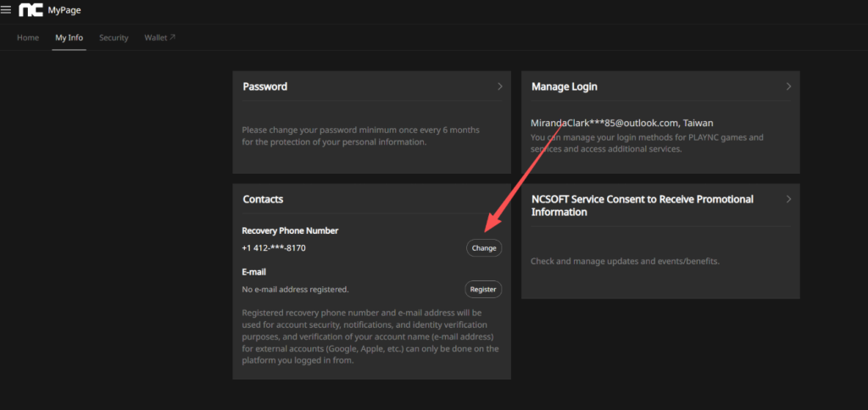Open the hamburger menu at top left
The height and width of the screenshot is (410, 868).
point(7,10)
